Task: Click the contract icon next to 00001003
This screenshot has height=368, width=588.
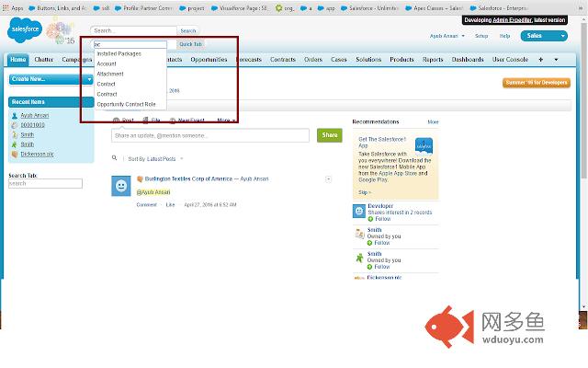Action: [15, 125]
